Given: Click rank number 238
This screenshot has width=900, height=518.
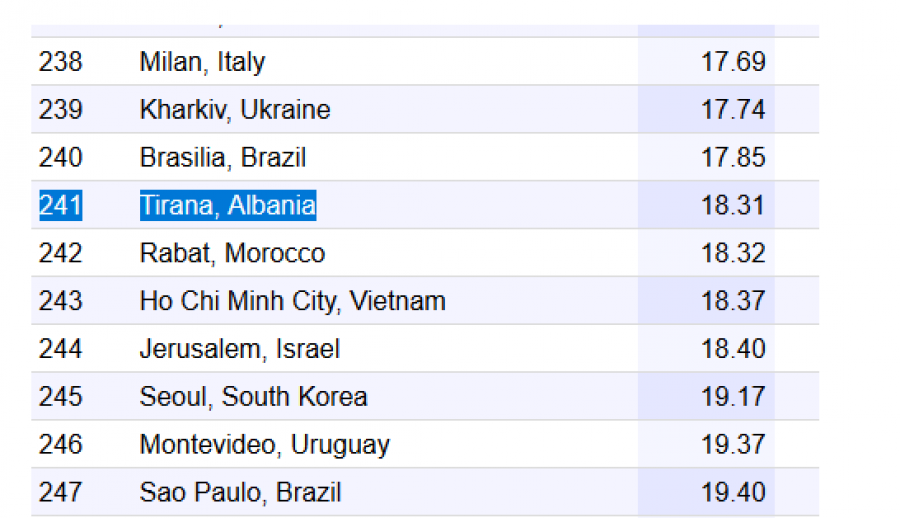Looking at the screenshot, I should tap(60, 62).
